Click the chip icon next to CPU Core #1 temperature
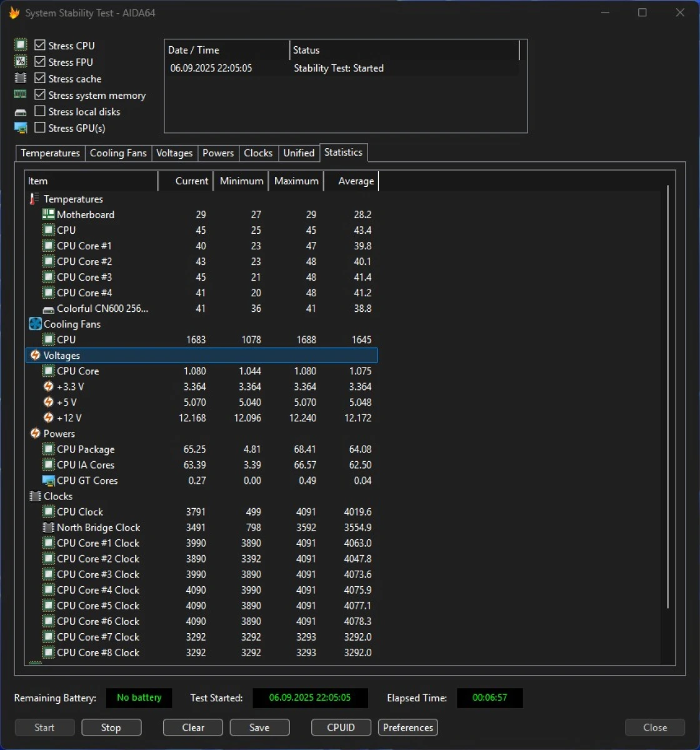Screen dimensions: 700x750 pos(48,246)
